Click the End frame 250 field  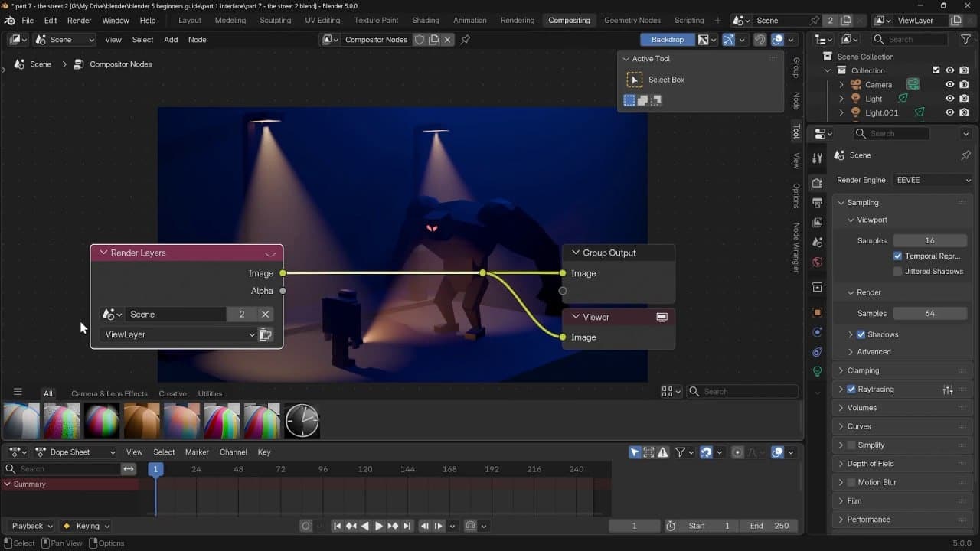[769, 526]
